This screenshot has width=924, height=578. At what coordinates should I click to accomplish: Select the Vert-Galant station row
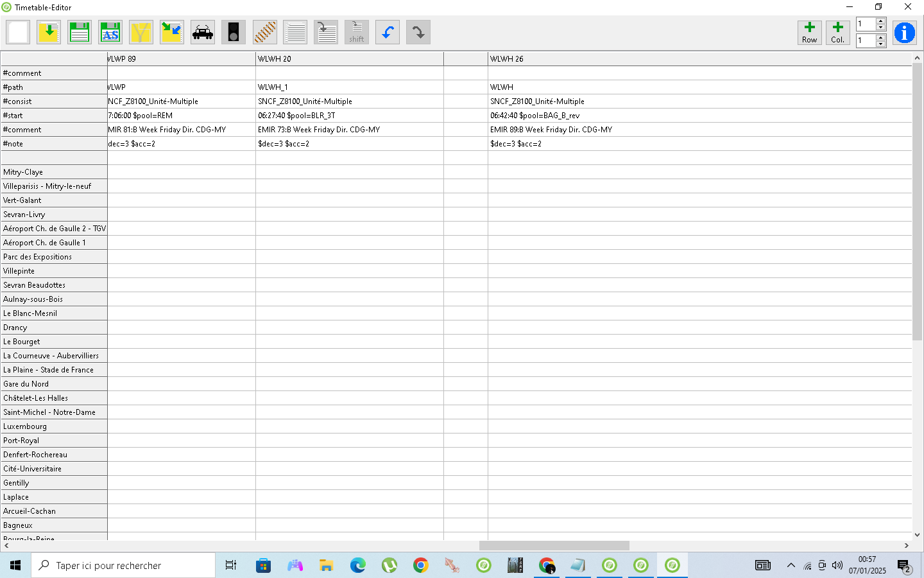tap(54, 200)
